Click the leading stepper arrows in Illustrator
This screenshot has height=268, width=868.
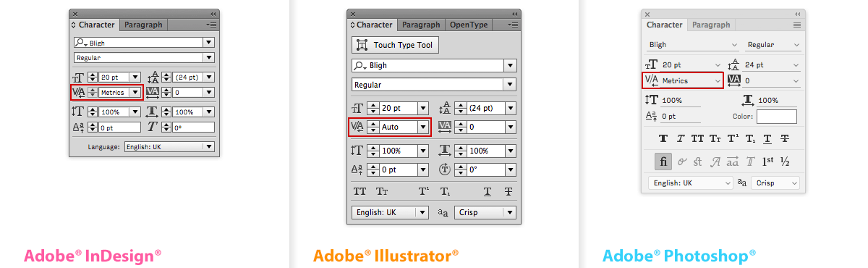tap(460, 109)
